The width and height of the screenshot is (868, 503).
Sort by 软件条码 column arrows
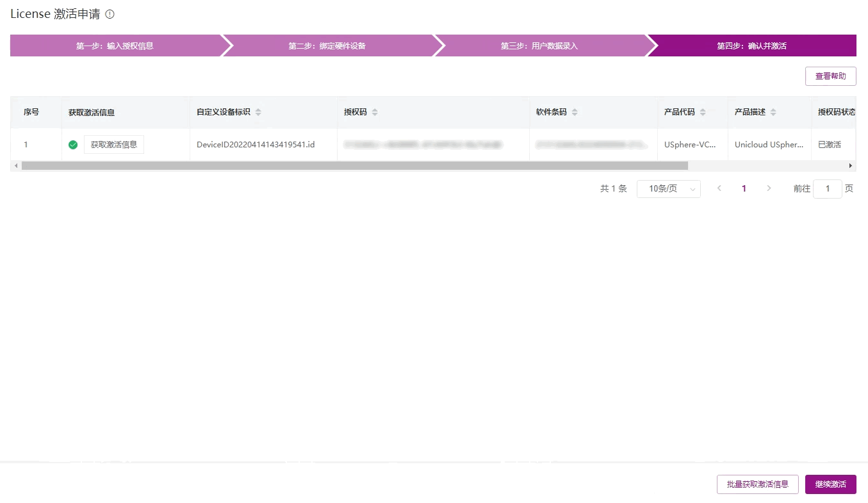pos(575,112)
